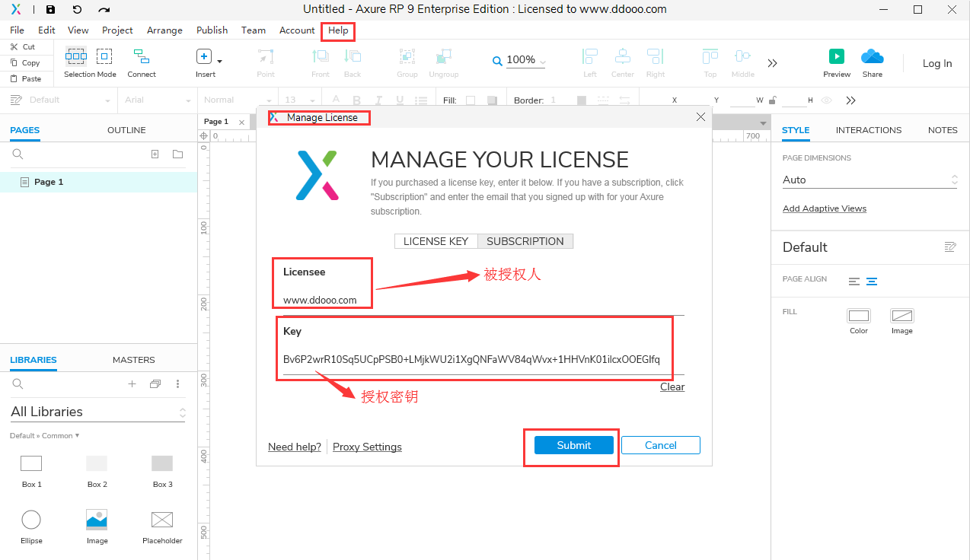Activate the Connect tool
This screenshot has width=970, height=560.
[141, 56]
